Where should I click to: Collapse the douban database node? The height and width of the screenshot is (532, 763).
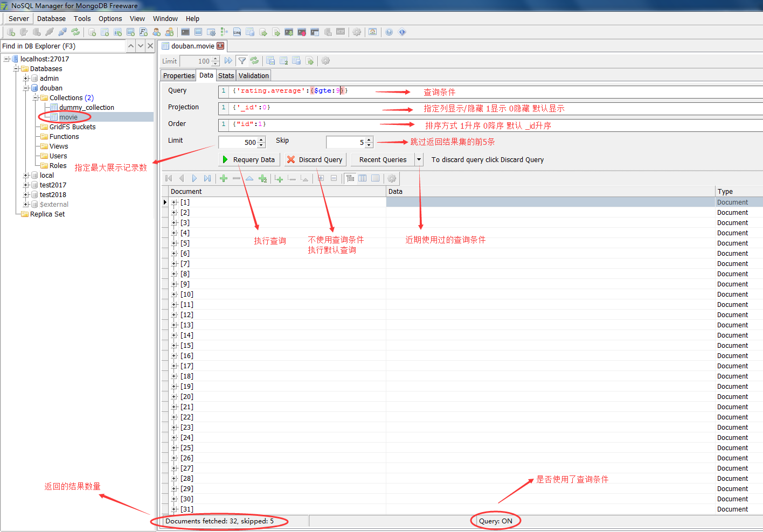tap(26, 88)
